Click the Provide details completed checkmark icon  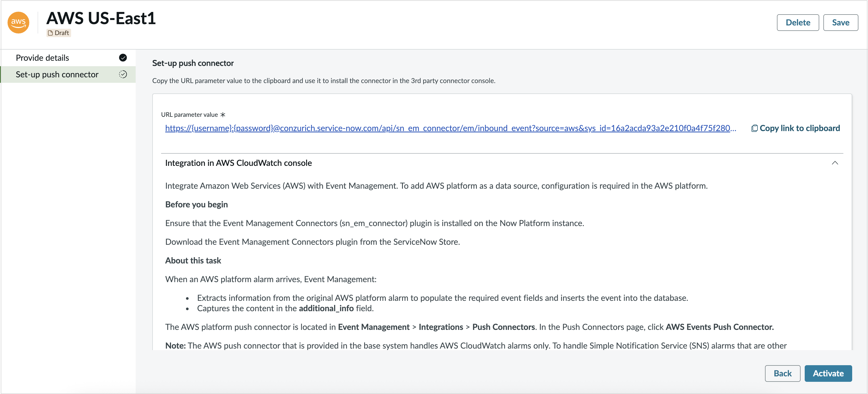click(123, 58)
